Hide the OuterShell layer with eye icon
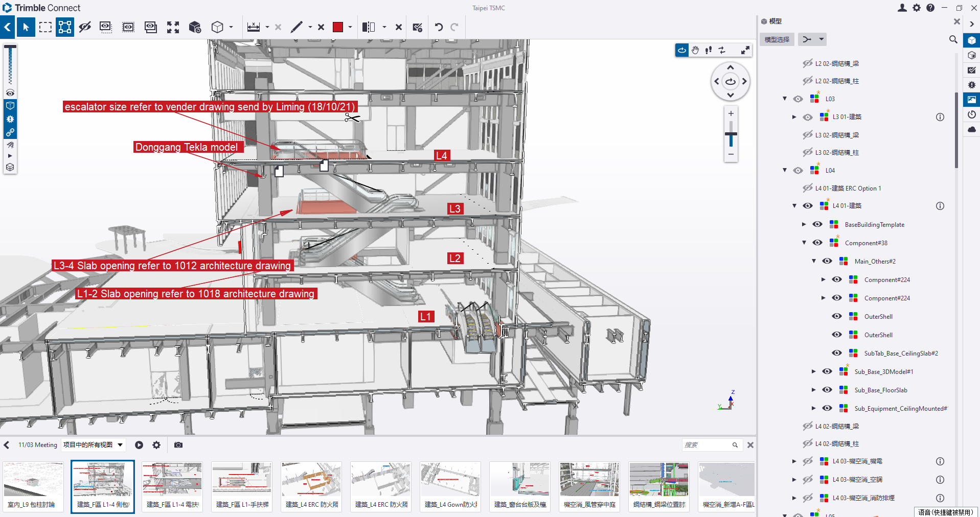This screenshot has width=980, height=517. click(837, 316)
